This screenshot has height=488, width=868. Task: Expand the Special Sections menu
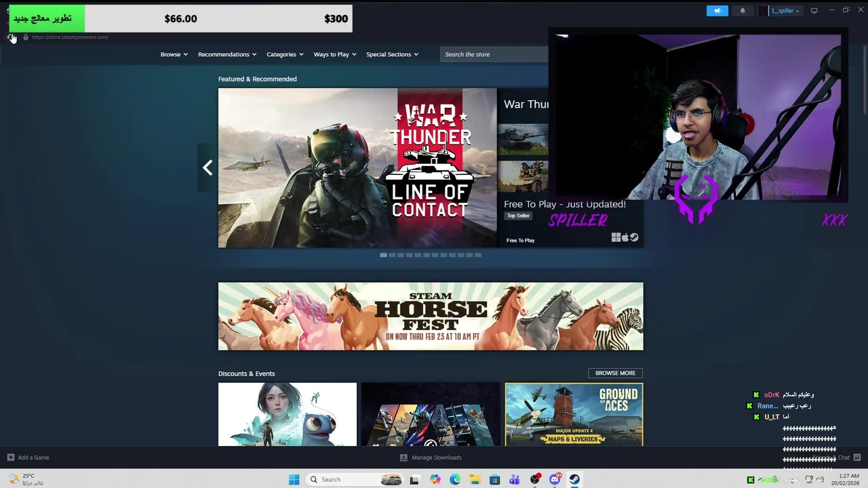click(392, 54)
